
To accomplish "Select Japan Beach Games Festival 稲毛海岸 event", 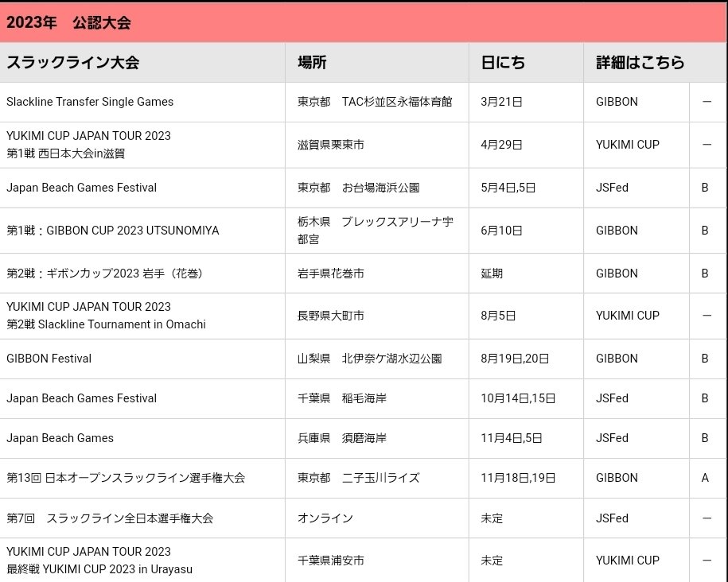I will pyautogui.click(x=82, y=398).
